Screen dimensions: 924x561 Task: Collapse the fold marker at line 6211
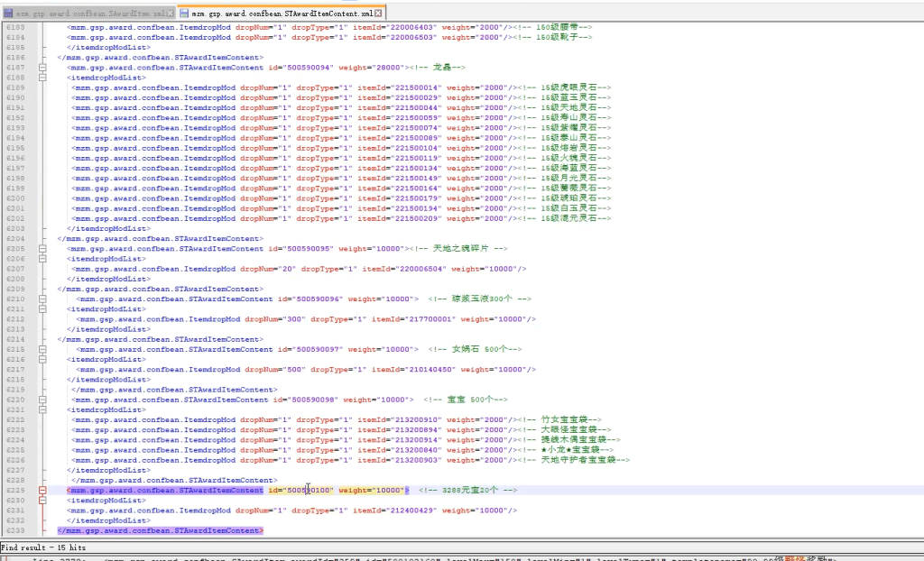click(x=42, y=308)
